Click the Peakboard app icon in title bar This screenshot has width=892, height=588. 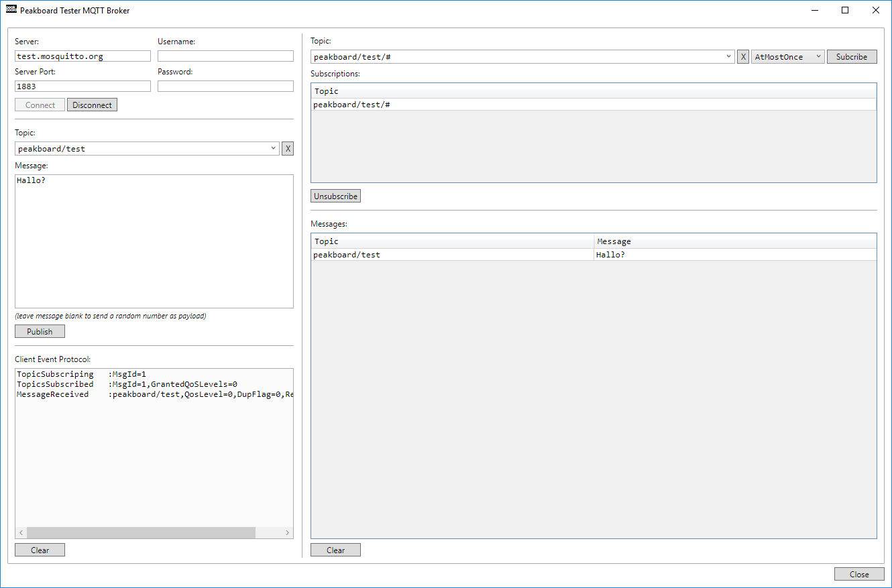[x=9, y=10]
